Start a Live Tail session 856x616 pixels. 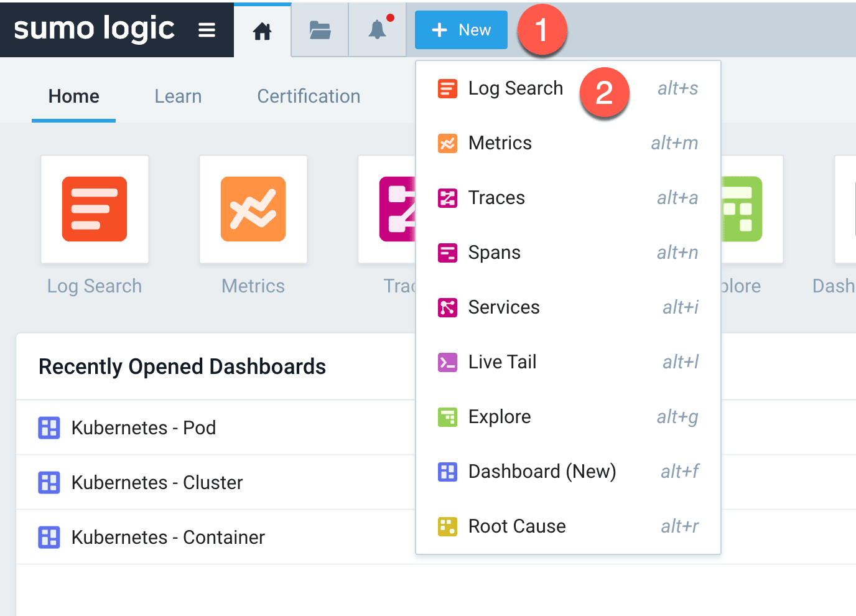(502, 362)
